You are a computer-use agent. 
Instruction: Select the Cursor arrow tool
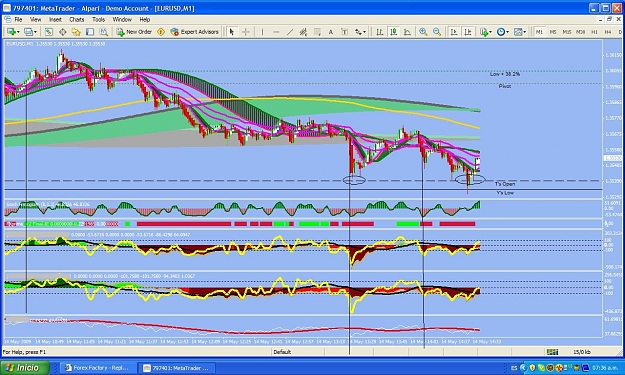click(x=232, y=32)
